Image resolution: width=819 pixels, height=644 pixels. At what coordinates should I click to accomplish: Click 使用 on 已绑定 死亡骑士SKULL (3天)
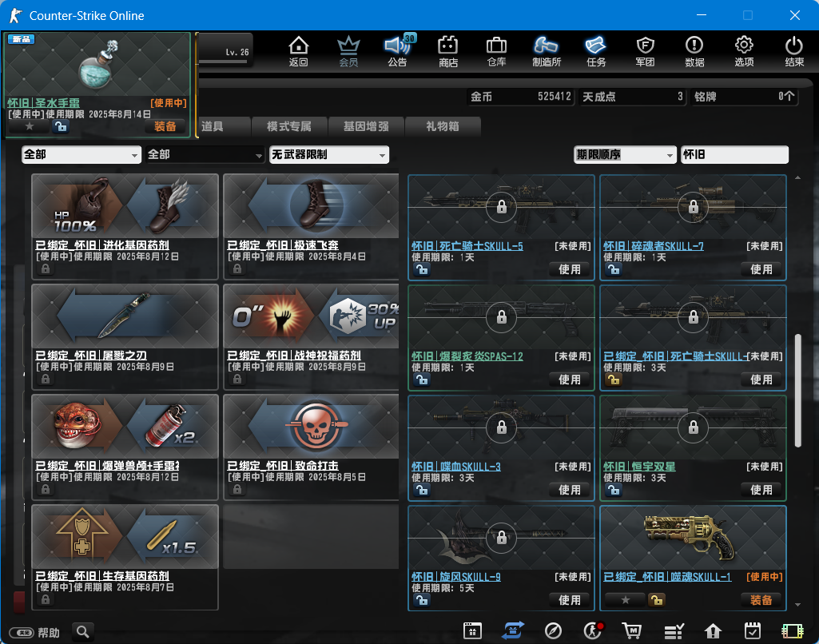click(x=761, y=380)
